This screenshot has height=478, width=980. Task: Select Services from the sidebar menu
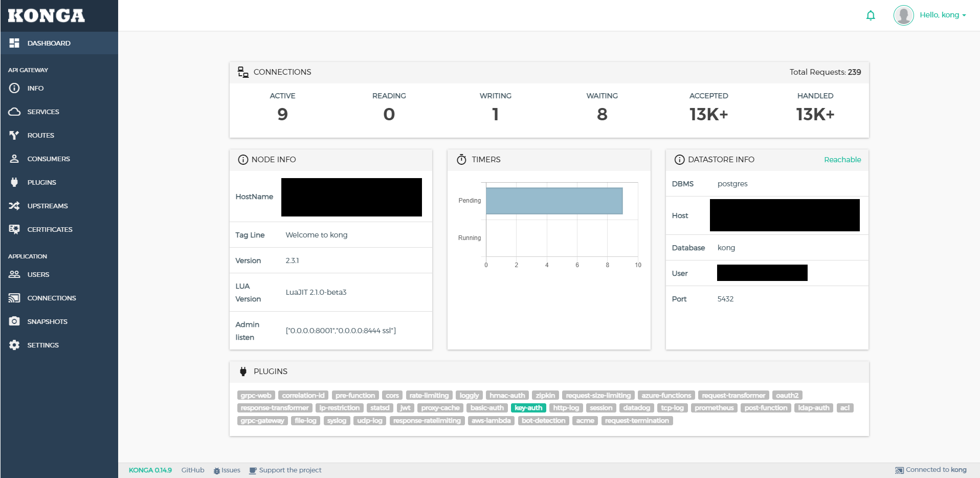(43, 112)
